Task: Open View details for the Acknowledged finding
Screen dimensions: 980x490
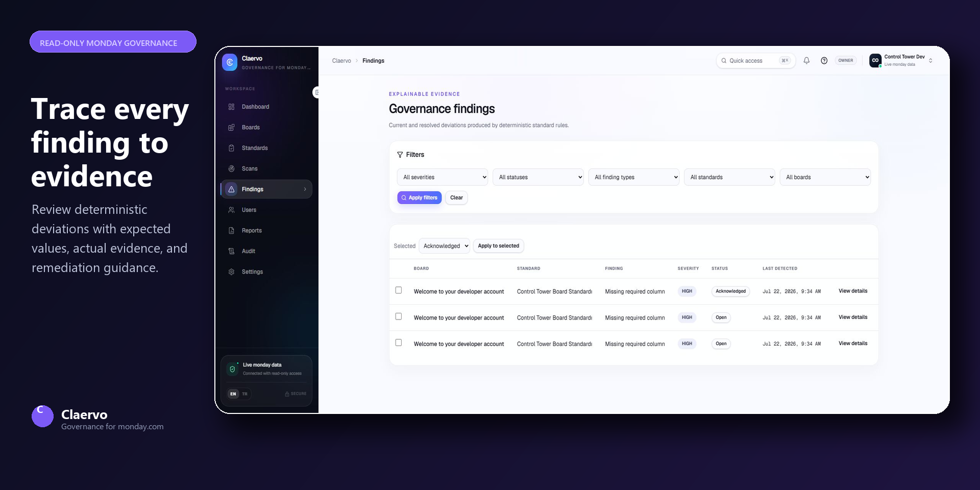Action: (x=853, y=291)
